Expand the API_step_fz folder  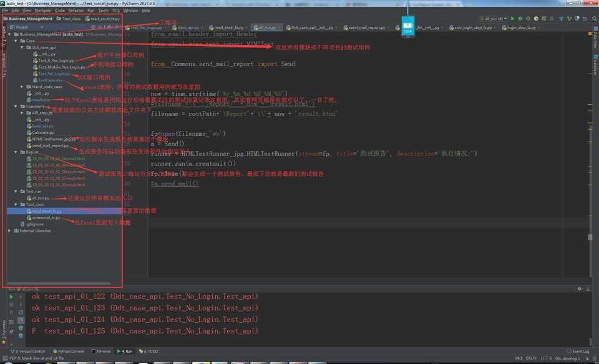click(x=22, y=113)
